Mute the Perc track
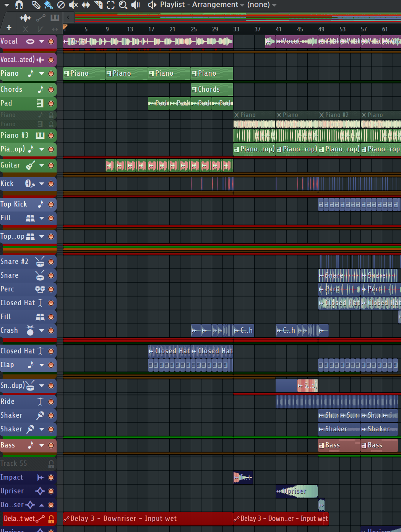The width and height of the screenshot is (401, 532). [51, 289]
